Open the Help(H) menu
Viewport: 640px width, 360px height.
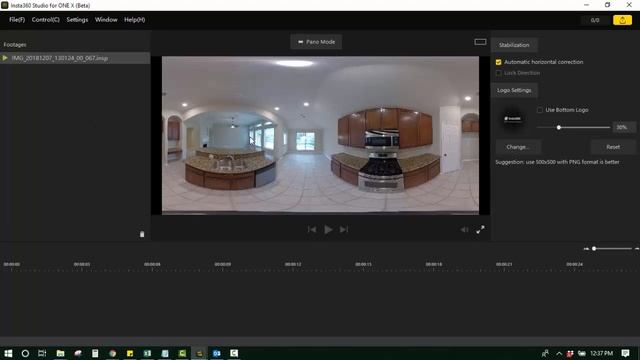coord(134,20)
